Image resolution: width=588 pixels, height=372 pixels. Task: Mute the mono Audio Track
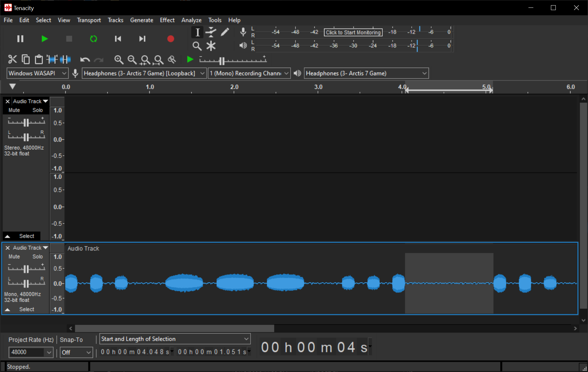click(x=14, y=256)
